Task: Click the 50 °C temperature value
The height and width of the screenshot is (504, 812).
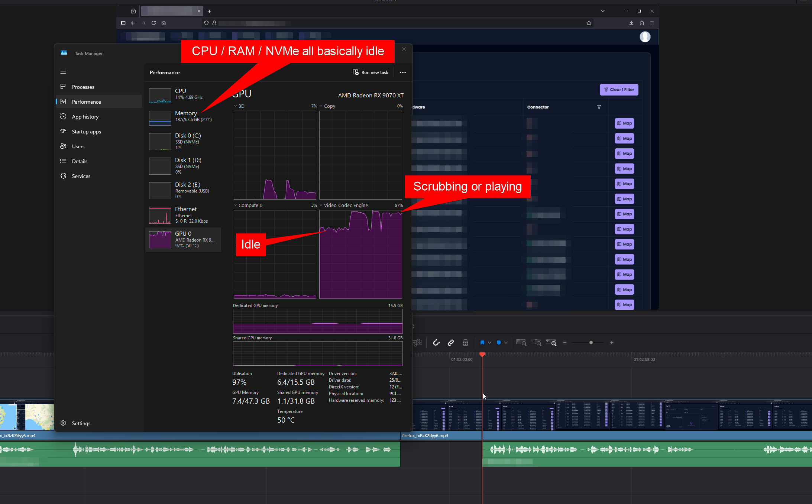Action: pyautogui.click(x=286, y=420)
